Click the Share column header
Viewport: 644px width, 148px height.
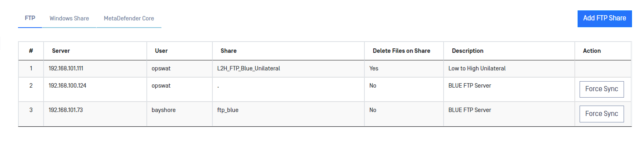tap(228, 51)
